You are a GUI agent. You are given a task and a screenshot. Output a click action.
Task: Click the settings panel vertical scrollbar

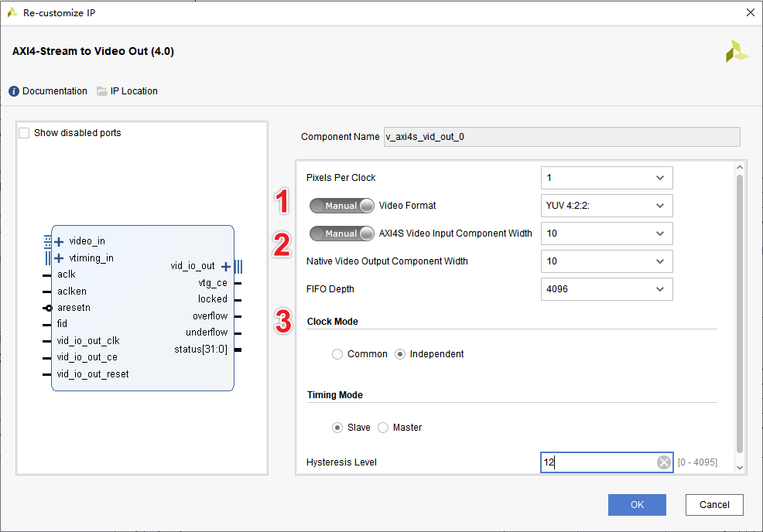740,309
